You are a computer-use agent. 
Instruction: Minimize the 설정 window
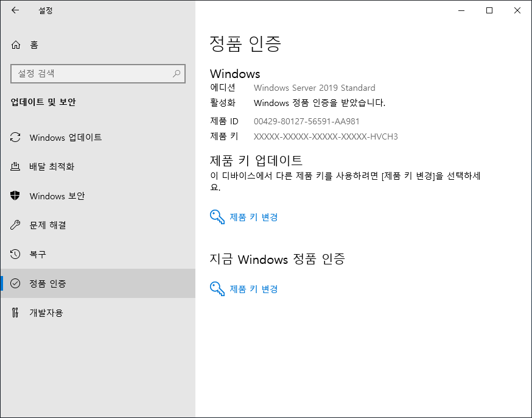(461, 10)
